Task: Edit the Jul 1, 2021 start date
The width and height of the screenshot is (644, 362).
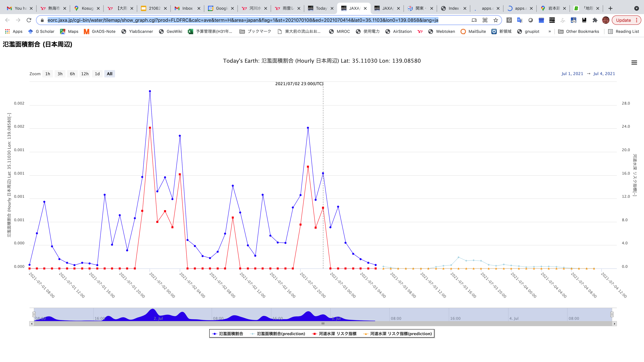Action: [572, 74]
